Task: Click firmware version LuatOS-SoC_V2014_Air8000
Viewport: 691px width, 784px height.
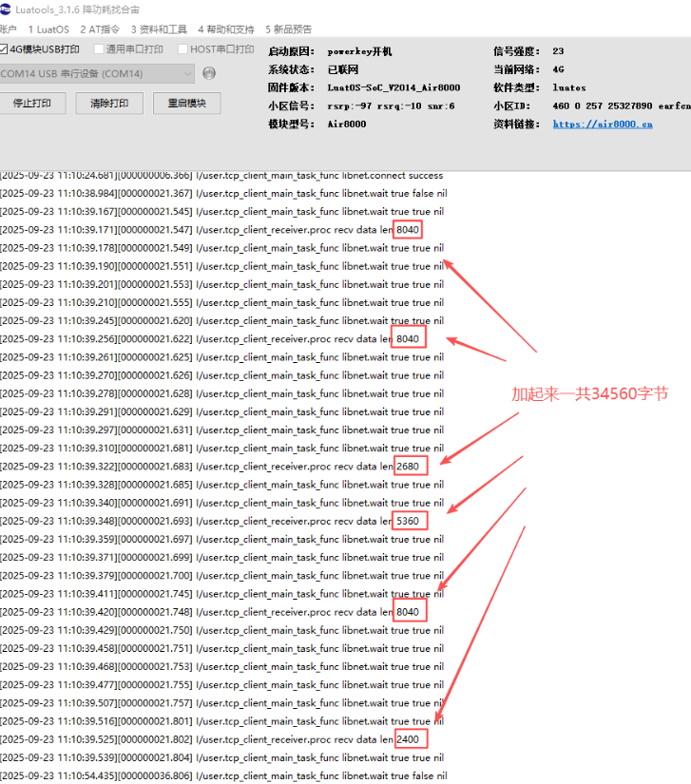Action: point(393,87)
